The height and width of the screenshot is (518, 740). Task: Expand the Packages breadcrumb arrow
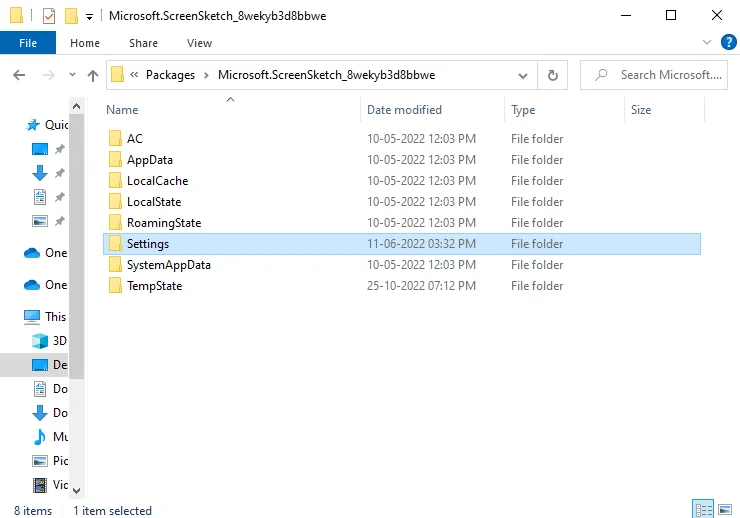point(206,75)
